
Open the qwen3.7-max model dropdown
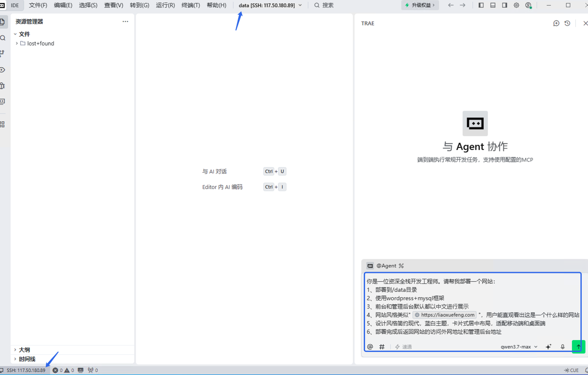point(519,347)
